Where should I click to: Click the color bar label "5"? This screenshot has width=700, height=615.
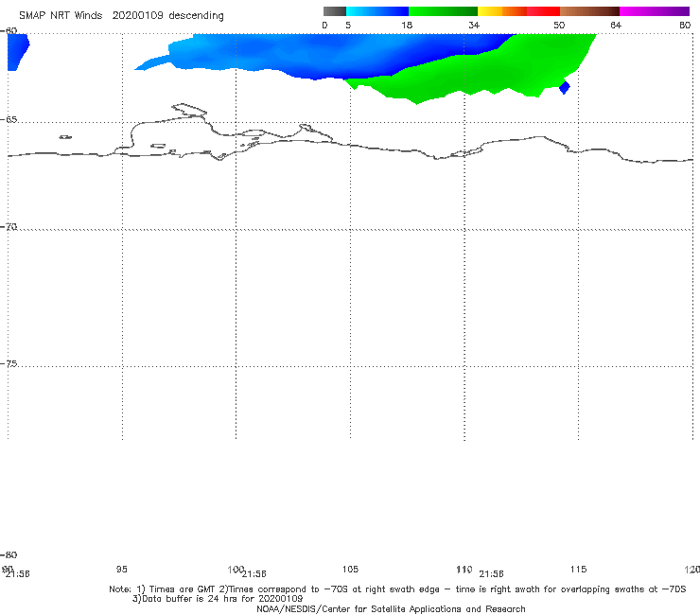point(348,26)
